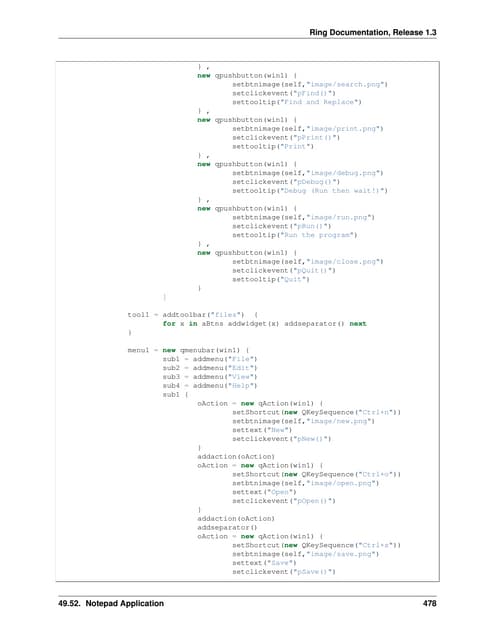This screenshot has width=495, height=640.
Task: Click the header "Ring Documentation, Release 1.3"
Action: pos(373,32)
